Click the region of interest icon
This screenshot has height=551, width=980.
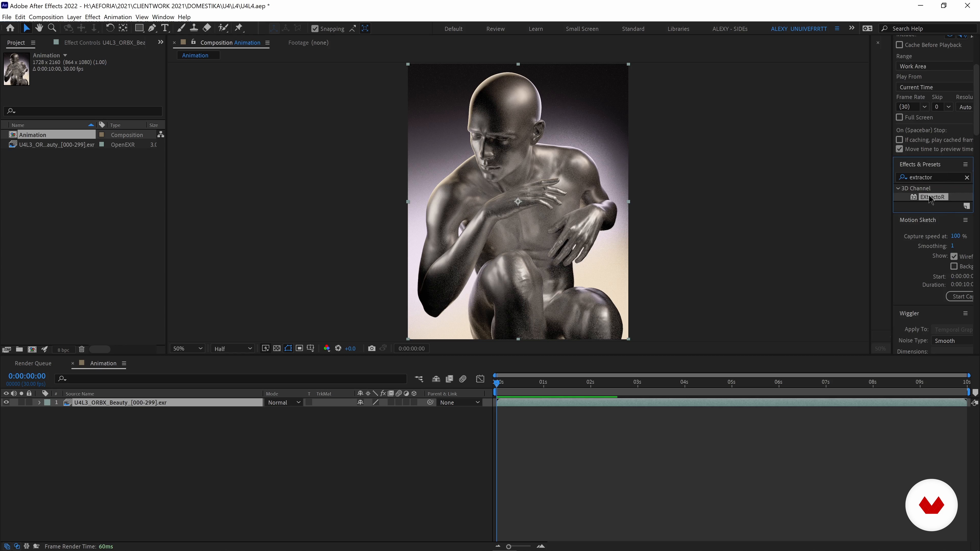pos(299,349)
